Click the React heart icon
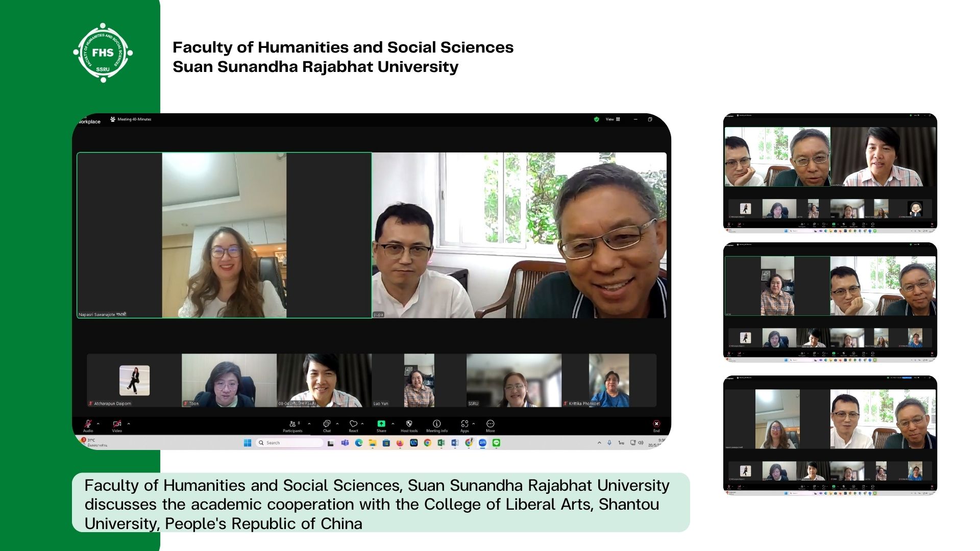Screen dimensions: 980x551 pyautogui.click(x=353, y=424)
